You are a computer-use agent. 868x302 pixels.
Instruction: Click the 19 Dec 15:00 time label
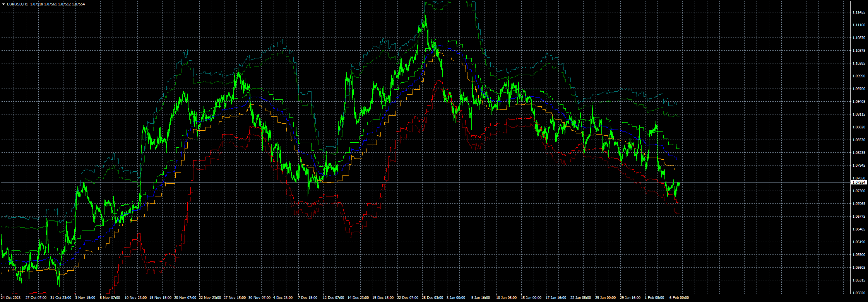click(x=383, y=298)
